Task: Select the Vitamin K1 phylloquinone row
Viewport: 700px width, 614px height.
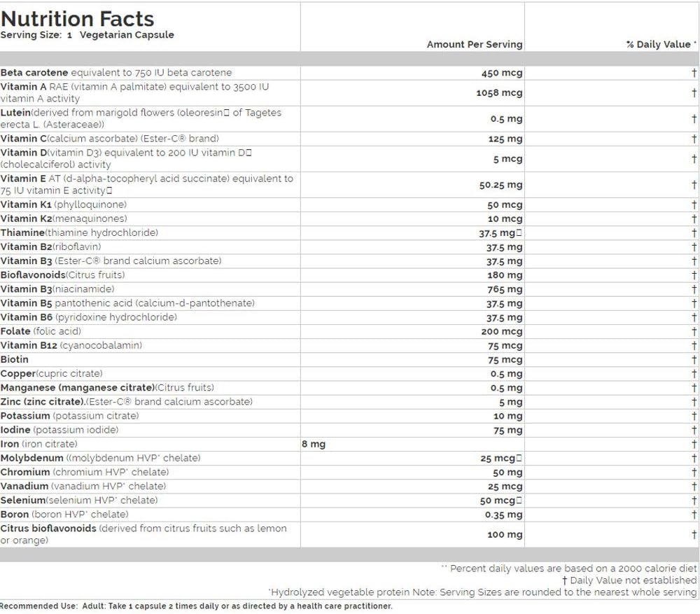Action: coord(64,204)
